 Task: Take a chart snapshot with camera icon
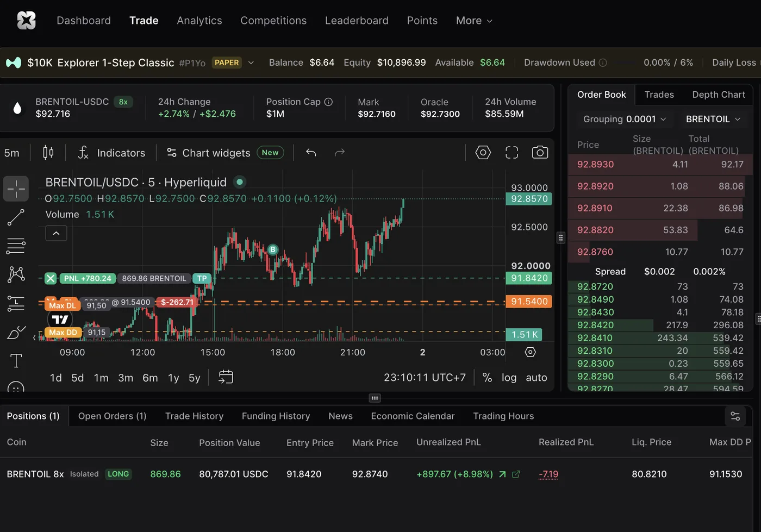point(540,153)
